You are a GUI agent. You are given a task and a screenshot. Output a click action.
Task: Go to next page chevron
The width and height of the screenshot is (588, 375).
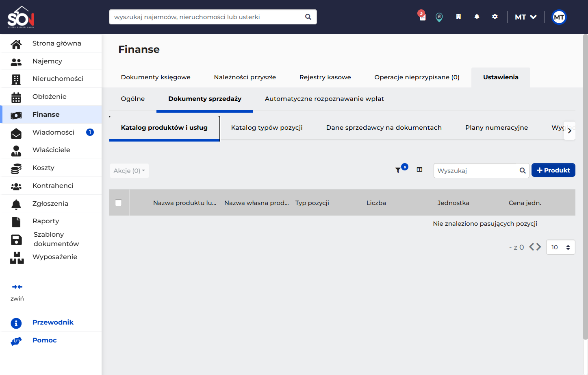pos(538,247)
